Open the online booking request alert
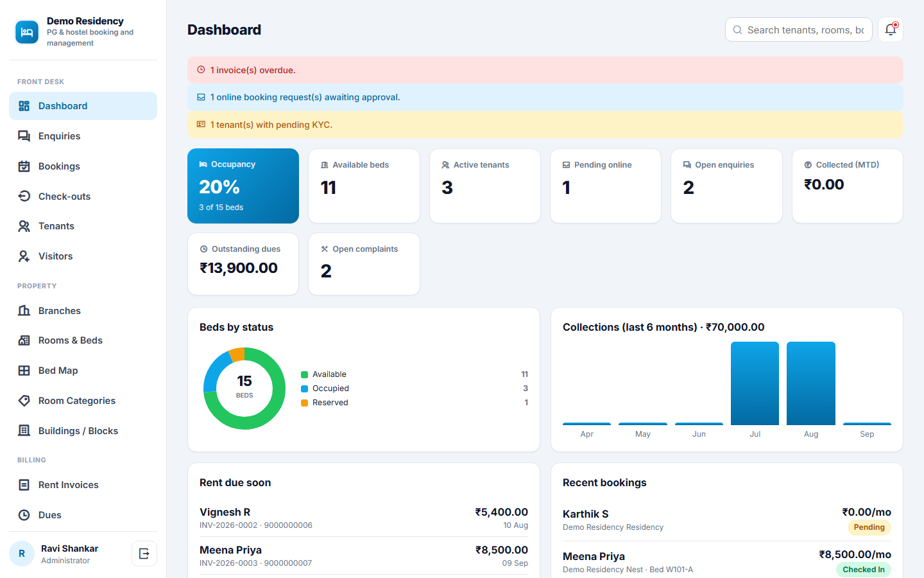This screenshot has width=924, height=578. tap(545, 98)
